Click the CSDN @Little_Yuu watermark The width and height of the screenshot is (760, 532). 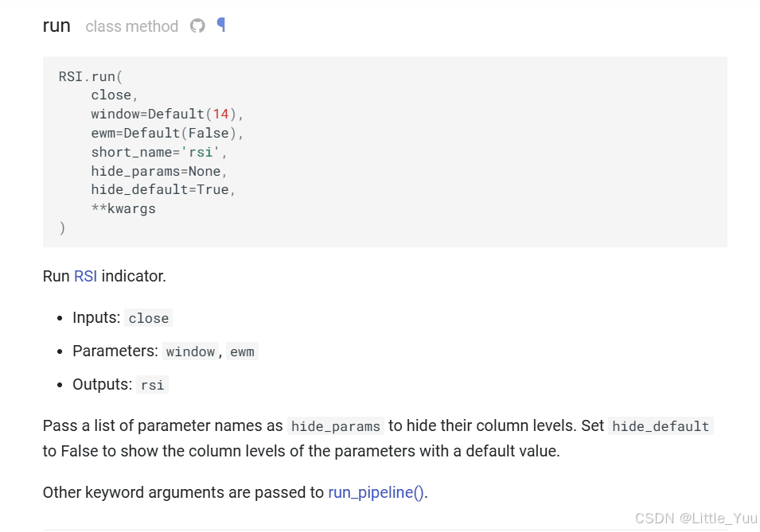pyautogui.click(x=696, y=518)
